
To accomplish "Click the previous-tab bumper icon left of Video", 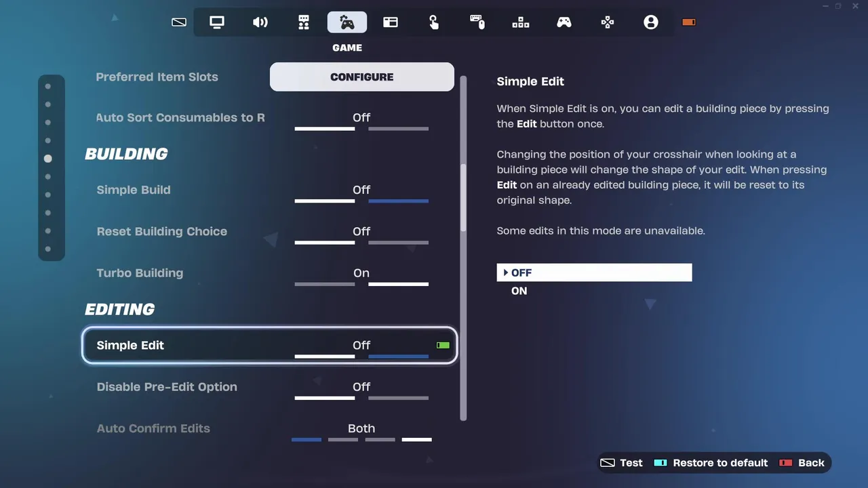I will 179,22.
